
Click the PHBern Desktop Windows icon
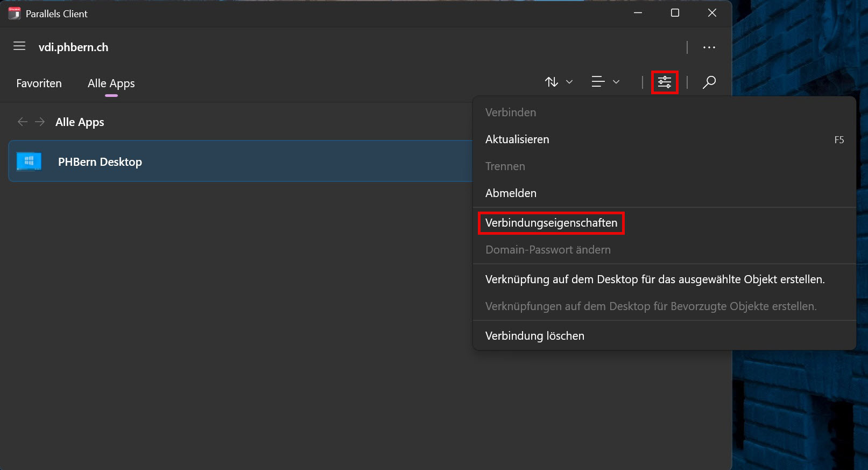(x=29, y=161)
